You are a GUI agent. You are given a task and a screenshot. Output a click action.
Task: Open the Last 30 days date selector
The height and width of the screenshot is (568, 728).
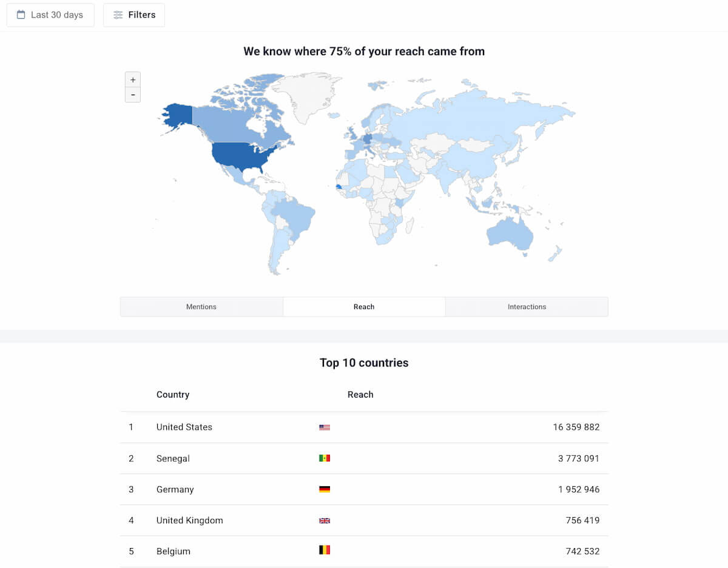50,15
